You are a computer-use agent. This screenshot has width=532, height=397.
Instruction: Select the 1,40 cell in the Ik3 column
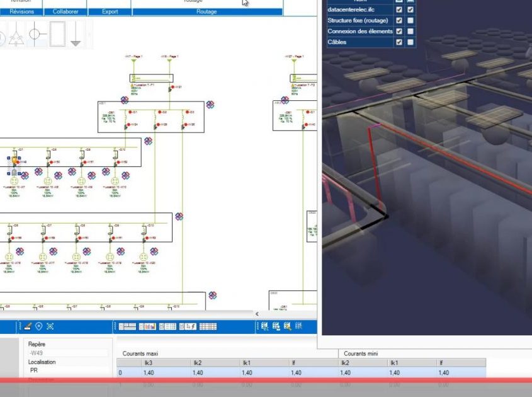[x=166, y=372]
